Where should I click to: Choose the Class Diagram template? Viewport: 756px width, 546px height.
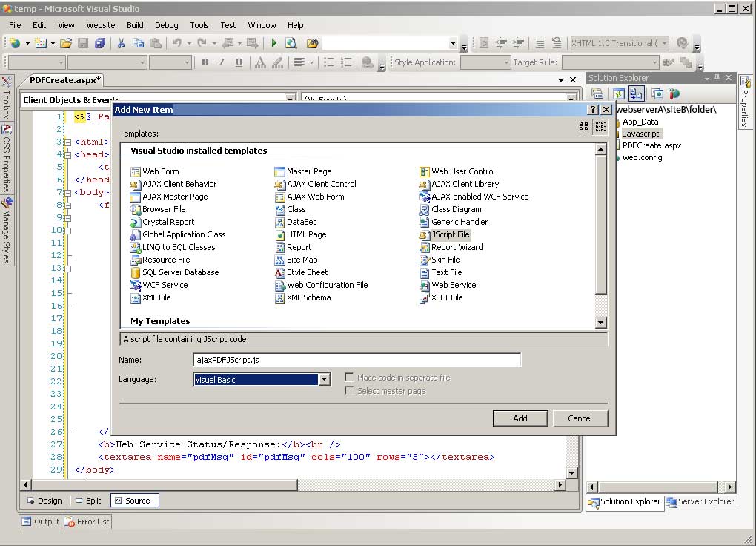coord(451,209)
